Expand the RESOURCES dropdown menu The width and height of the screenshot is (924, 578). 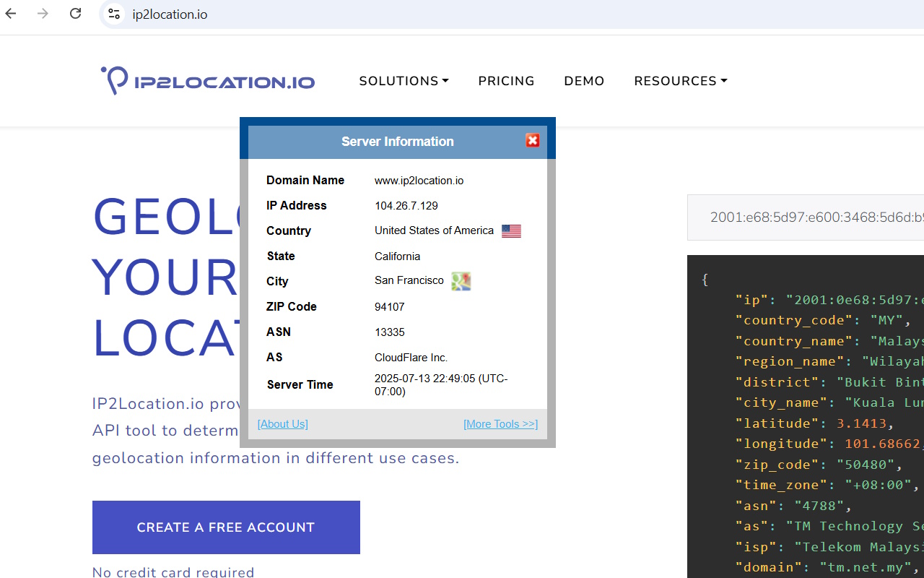(x=679, y=81)
